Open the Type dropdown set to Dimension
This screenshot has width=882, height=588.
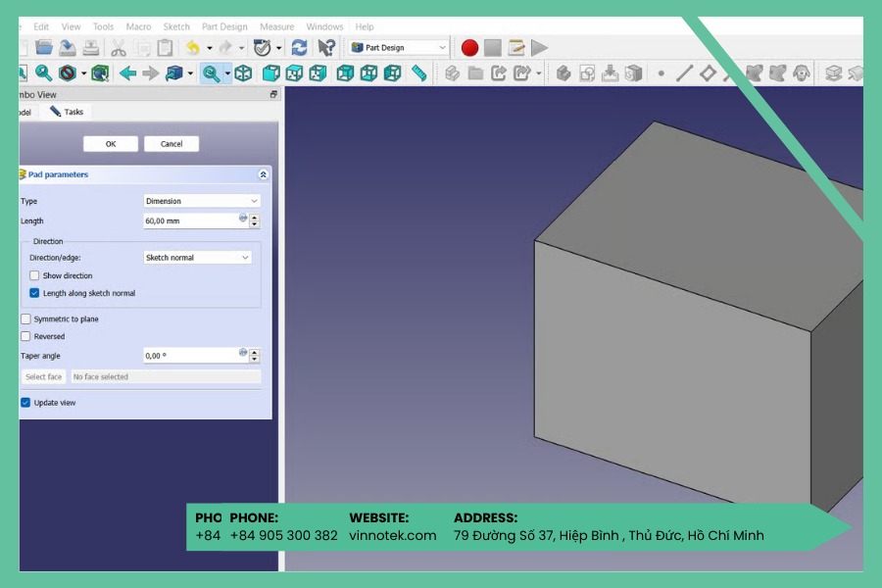[201, 201]
